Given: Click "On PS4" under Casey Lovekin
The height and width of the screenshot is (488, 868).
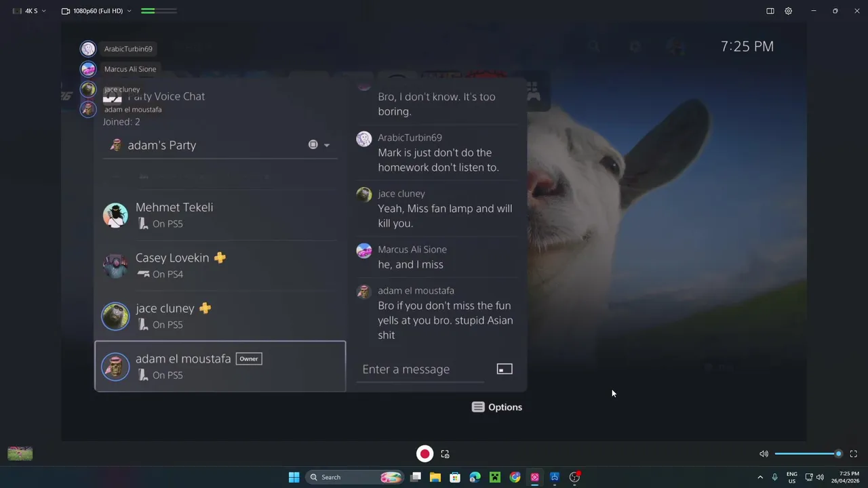Looking at the screenshot, I should (167, 274).
